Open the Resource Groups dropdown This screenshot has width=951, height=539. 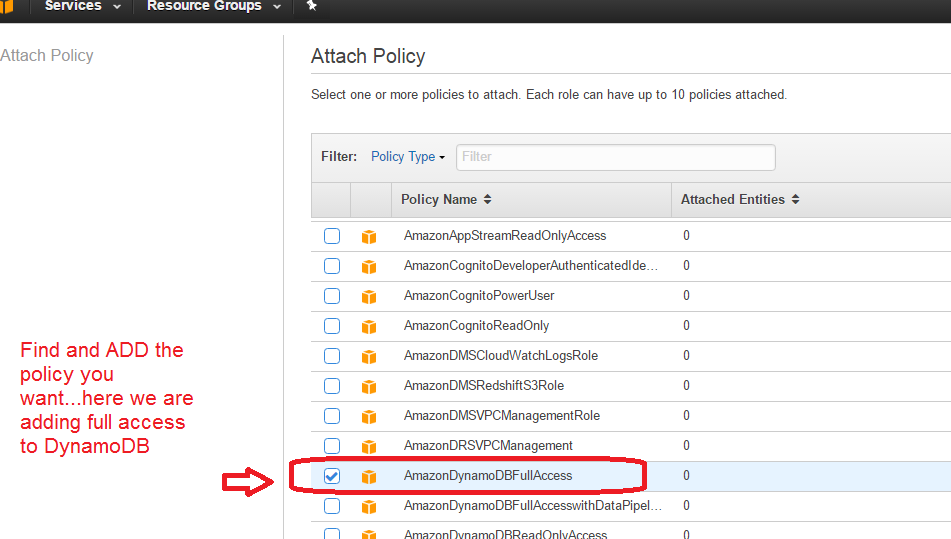pos(211,7)
